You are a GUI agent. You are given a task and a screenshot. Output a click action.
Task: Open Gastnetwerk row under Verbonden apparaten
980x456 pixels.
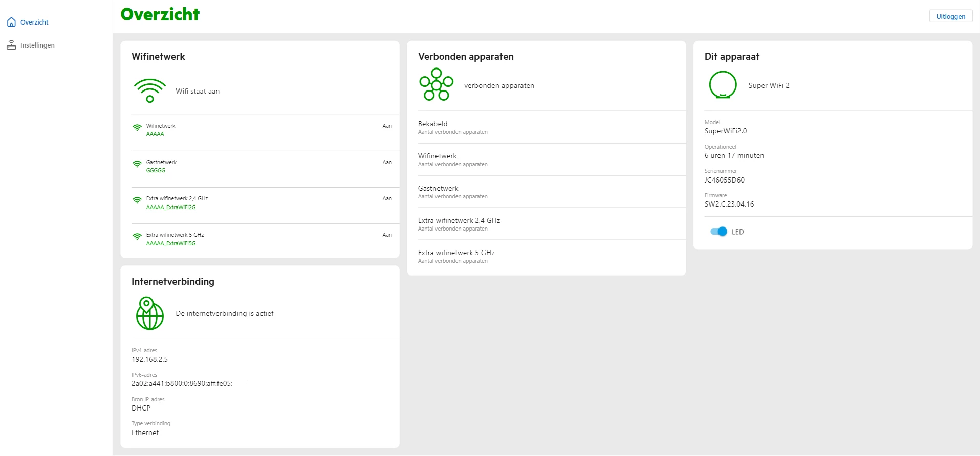pyautogui.click(x=552, y=192)
